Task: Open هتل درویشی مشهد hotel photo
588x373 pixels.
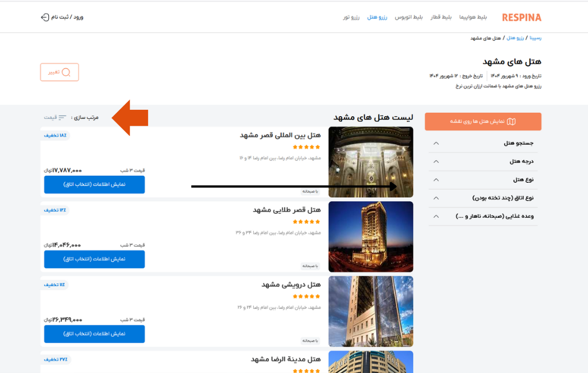Action: click(x=370, y=311)
